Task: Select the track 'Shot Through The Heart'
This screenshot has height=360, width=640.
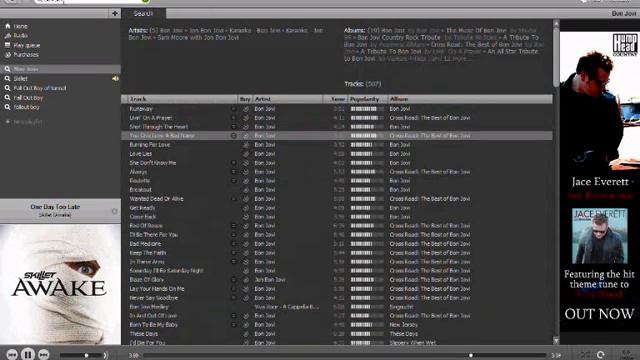Action: point(159,127)
